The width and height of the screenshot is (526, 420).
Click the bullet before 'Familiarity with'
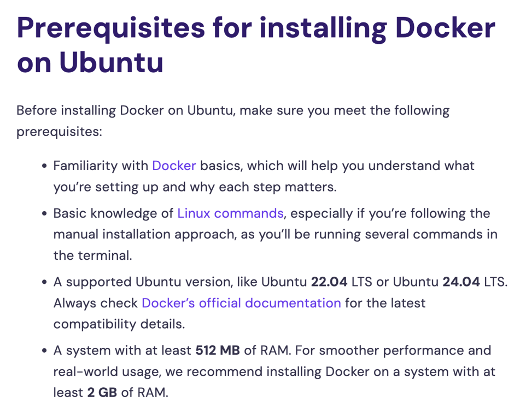pos(45,166)
